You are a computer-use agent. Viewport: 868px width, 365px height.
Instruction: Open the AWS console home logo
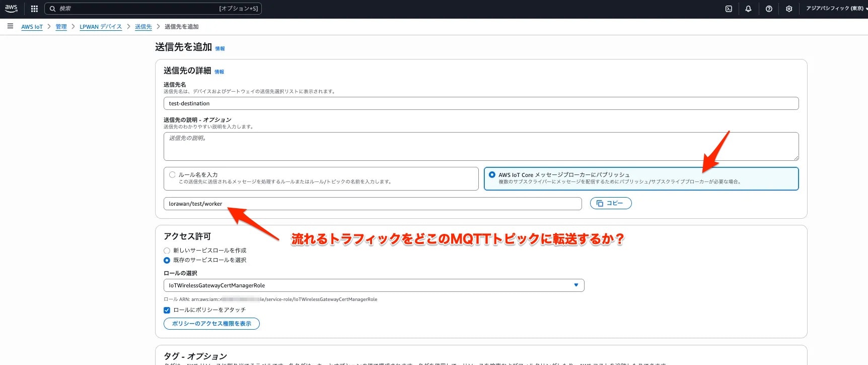tap(11, 9)
